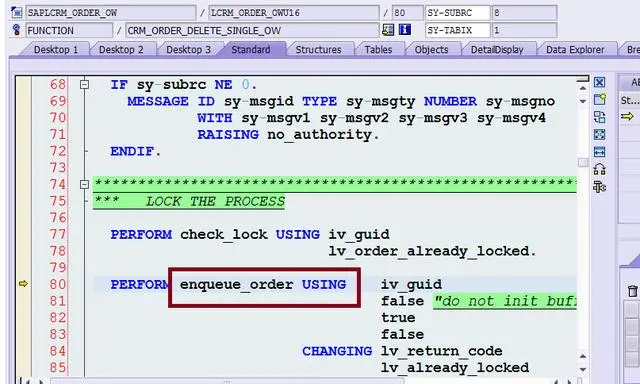Collapse the IF block at line 68
Image resolution: width=640 pixels, height=384 pixels.
pyautogui.click(x=84, y=84)
